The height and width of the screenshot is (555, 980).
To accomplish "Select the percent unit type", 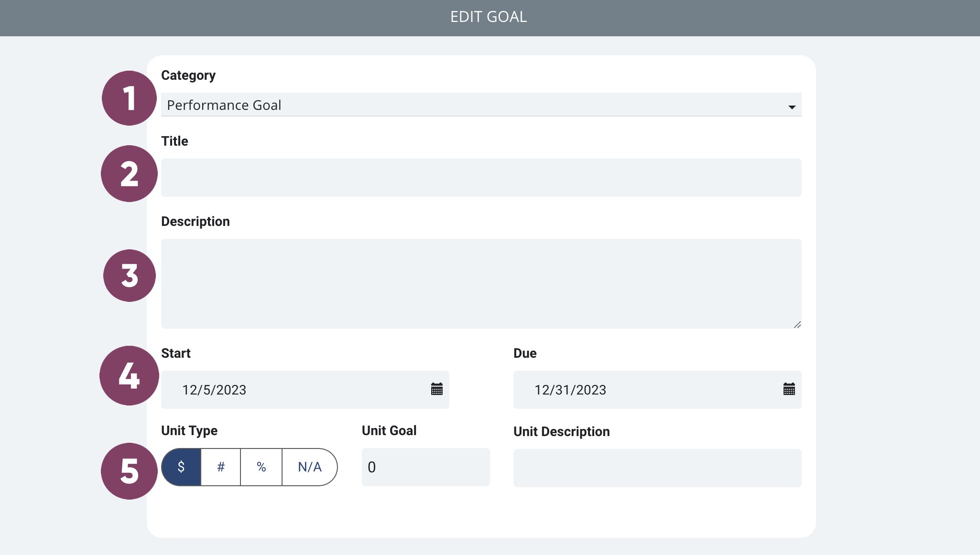I will click(x=261, y=467).
